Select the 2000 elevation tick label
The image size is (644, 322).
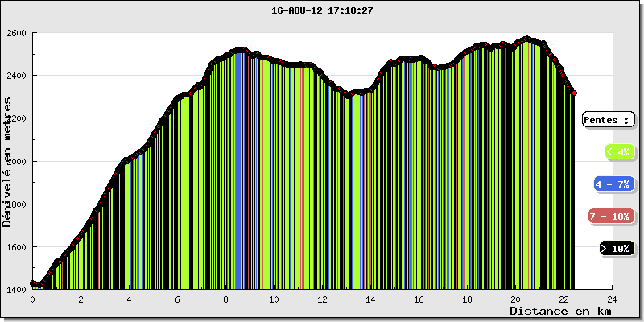pos(17,162)
